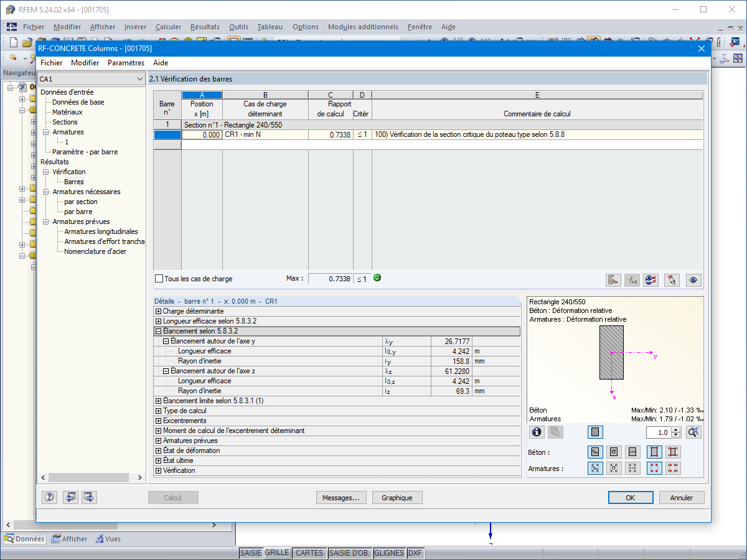Open the Données navigator tab

point(25,539)
